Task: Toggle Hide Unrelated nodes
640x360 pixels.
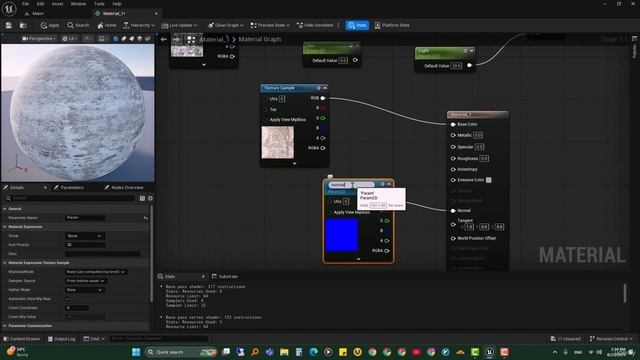Action: [x=315, y=25]
